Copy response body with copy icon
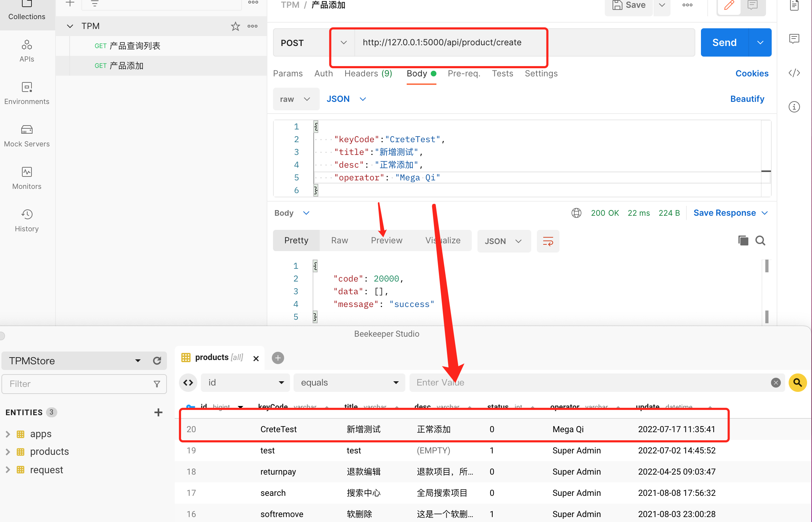 (743, 241)
